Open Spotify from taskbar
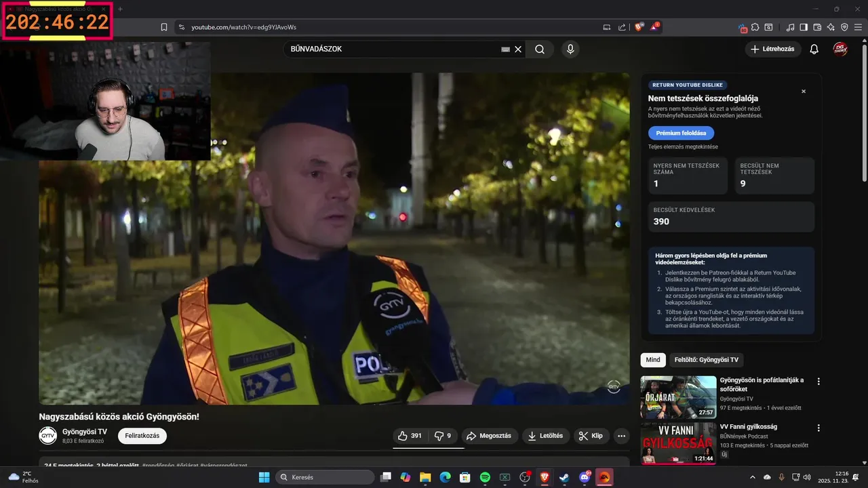The image size is (868, 488). (x=485, y=477)
